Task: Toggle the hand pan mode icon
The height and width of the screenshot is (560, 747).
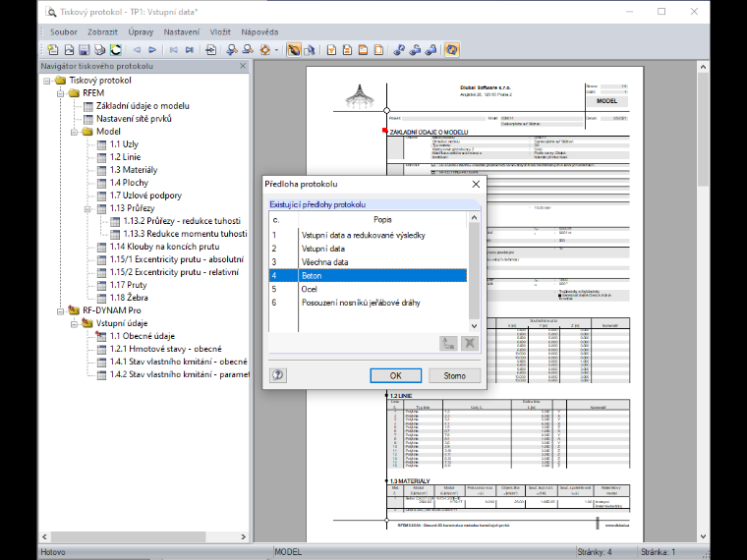Action: (x=294, y=49)
